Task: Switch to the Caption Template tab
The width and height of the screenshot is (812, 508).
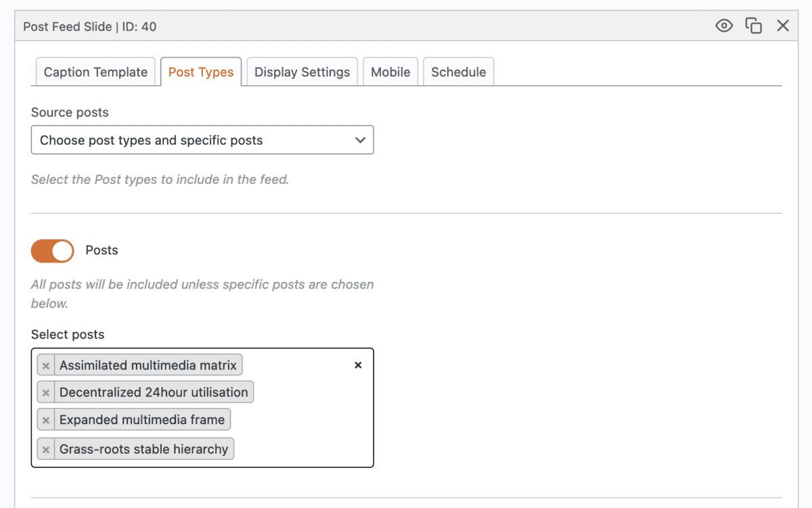Action: (95, 71)
